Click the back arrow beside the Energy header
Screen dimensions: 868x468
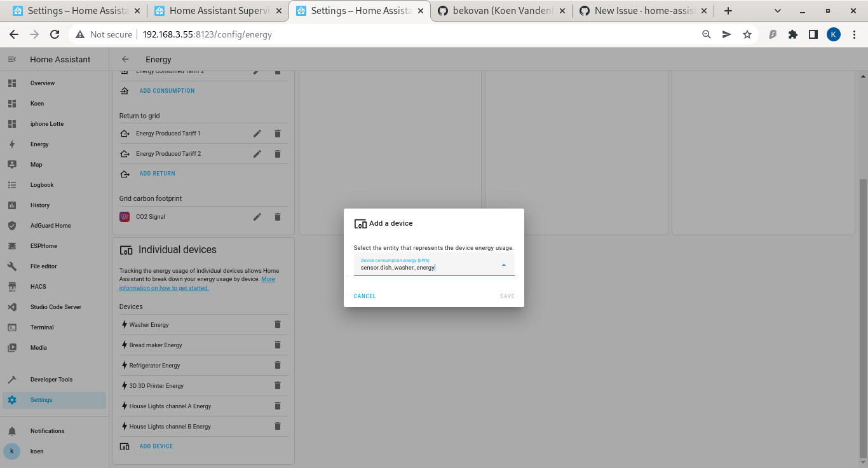tap(125, 59)
